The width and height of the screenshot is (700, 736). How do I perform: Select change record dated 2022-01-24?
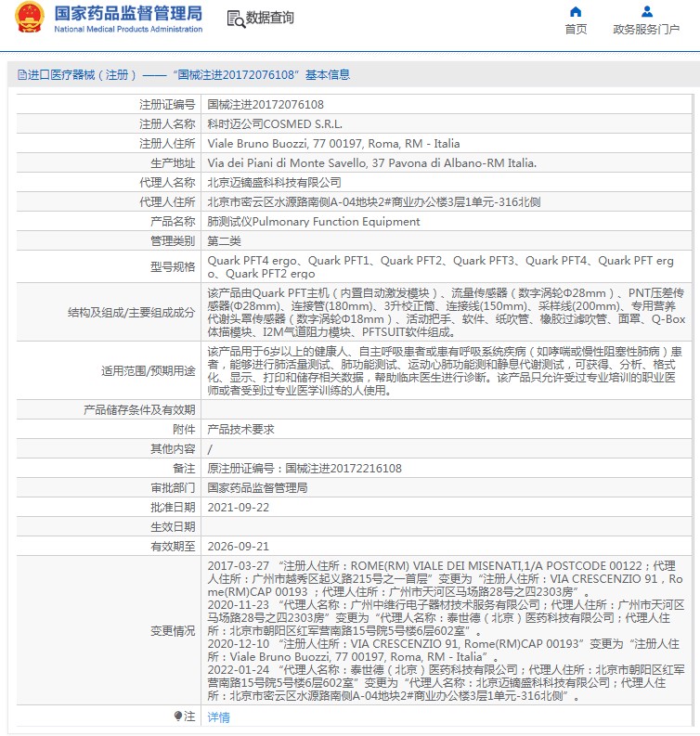tap(446, 682)
